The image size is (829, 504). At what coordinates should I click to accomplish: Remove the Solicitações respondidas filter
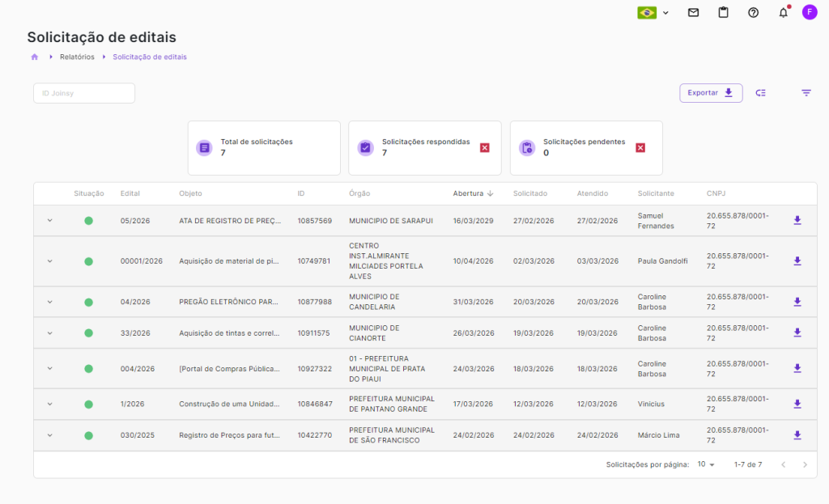click(485, 148)
